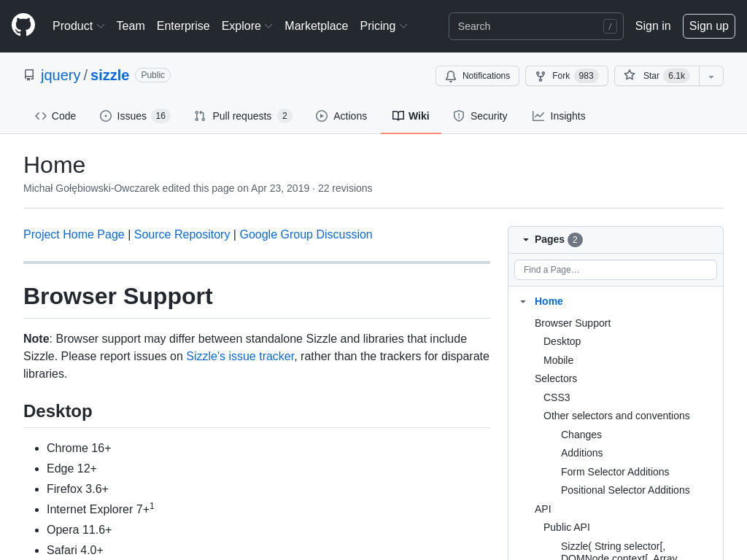Click the Security shield icon
747x560 pixels.
[459, 116]
